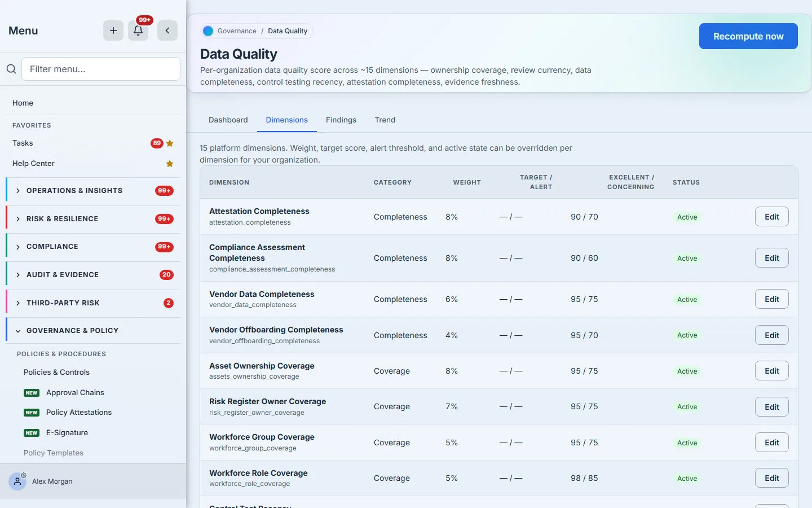Viewport: 812px width, 508px height.
Task: Click the 7% weight value
Action: point(452,406)
